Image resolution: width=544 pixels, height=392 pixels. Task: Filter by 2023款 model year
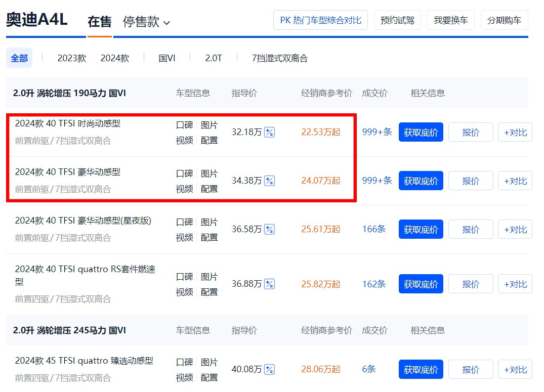click(72, 58)
